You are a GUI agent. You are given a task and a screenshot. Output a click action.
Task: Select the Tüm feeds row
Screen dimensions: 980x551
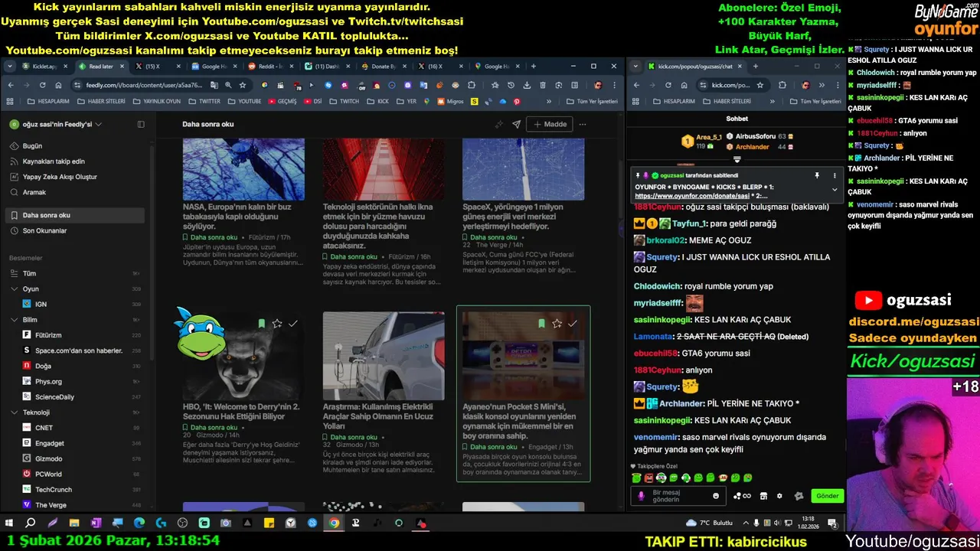coord(74,273)
